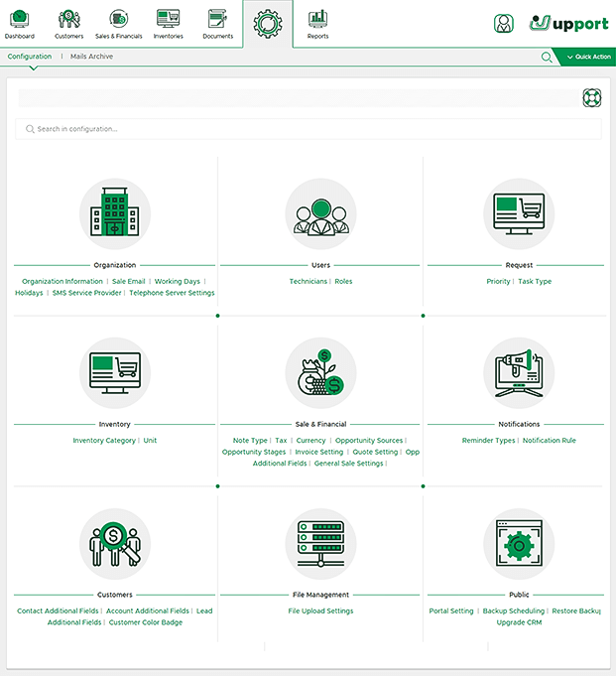Click the Support logo
The width and height of the screenshot is (616, 676).
pos(568,23)
